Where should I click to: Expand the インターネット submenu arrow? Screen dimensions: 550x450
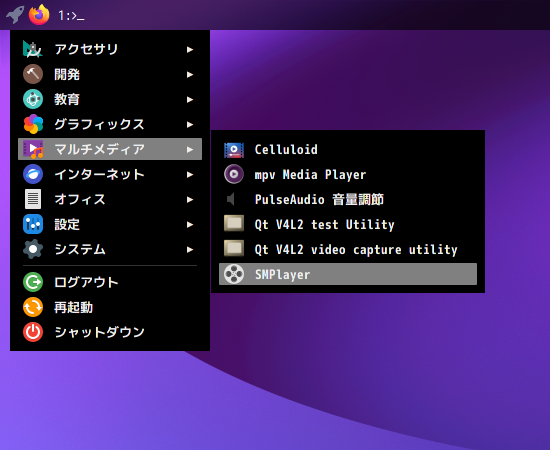click(190, 174)
